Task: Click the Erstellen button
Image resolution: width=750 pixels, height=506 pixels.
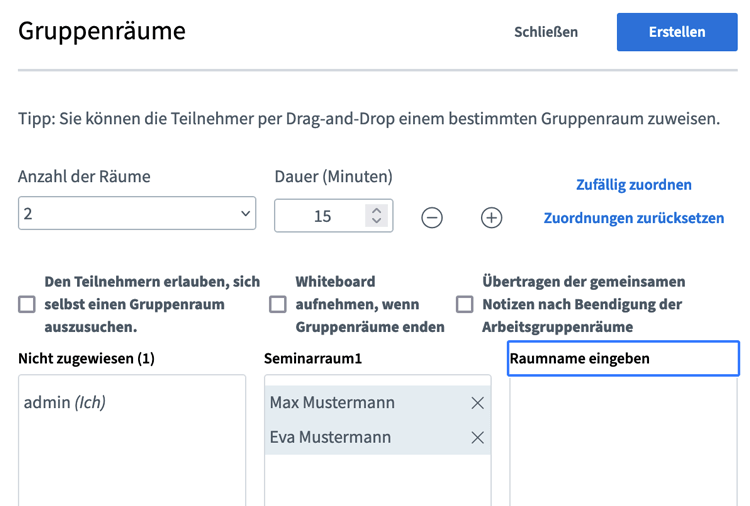Action: [x=677, y=32]
